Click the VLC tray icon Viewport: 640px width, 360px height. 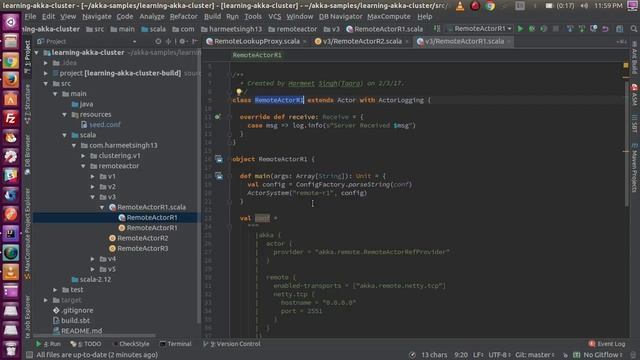pyautogui.click(x=460, y=6)
